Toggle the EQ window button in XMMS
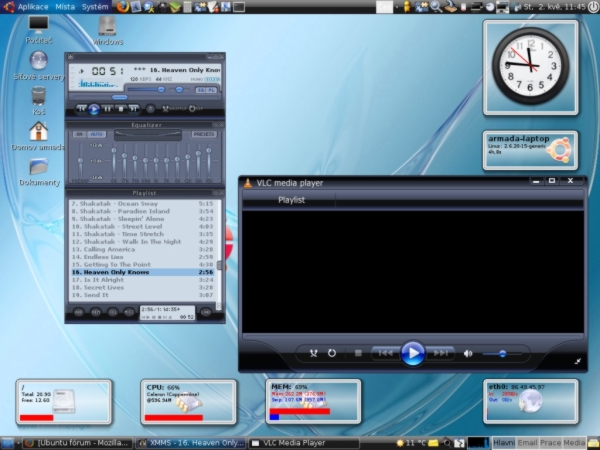The width and height of the screenshot is (600, 450). (201, 90)
